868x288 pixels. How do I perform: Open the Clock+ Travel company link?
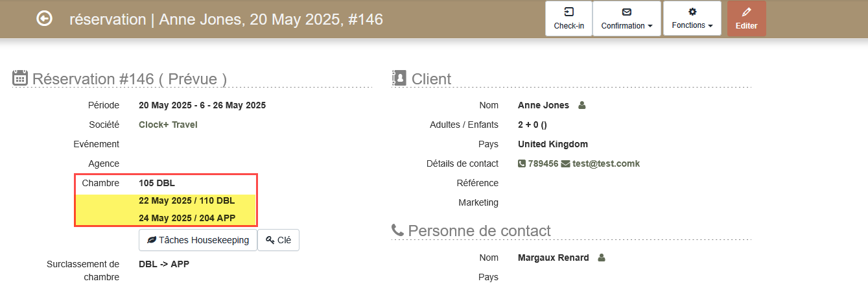pyautogui.click(x=168, y=125)
